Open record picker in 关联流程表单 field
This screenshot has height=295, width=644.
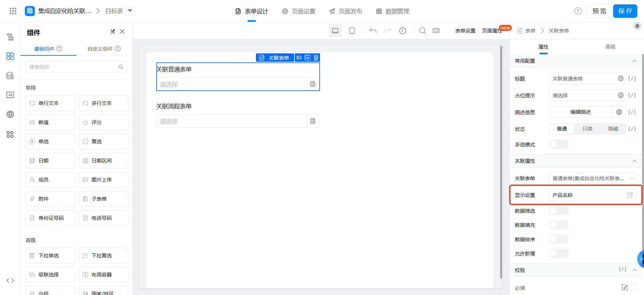click(x=313, y=121)
